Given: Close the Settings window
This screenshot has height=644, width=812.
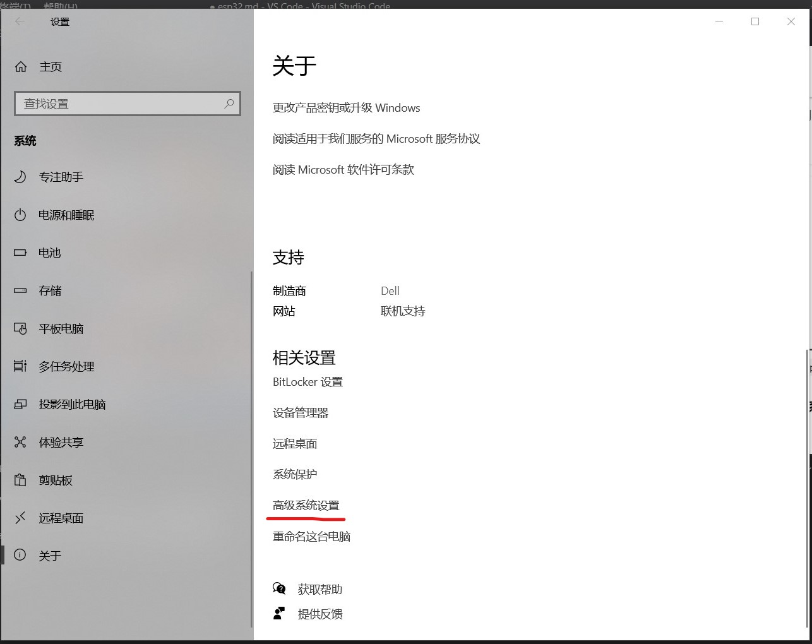Looking at the screenshot, I should [x=791, y=21].
